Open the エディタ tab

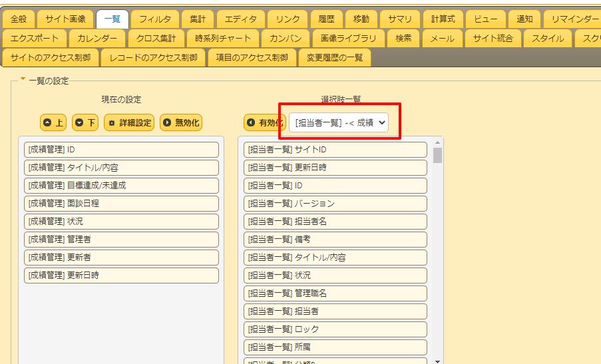[241, 19]
